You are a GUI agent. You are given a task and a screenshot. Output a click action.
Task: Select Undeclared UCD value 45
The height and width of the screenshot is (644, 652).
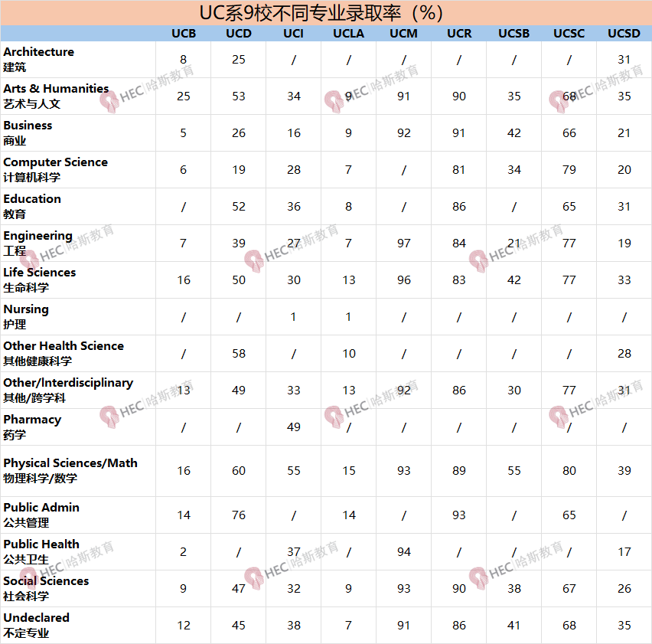(239, 626)
